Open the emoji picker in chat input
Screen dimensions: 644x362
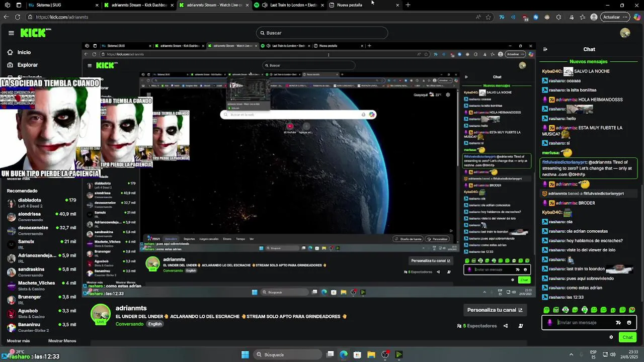pos(629,323)
